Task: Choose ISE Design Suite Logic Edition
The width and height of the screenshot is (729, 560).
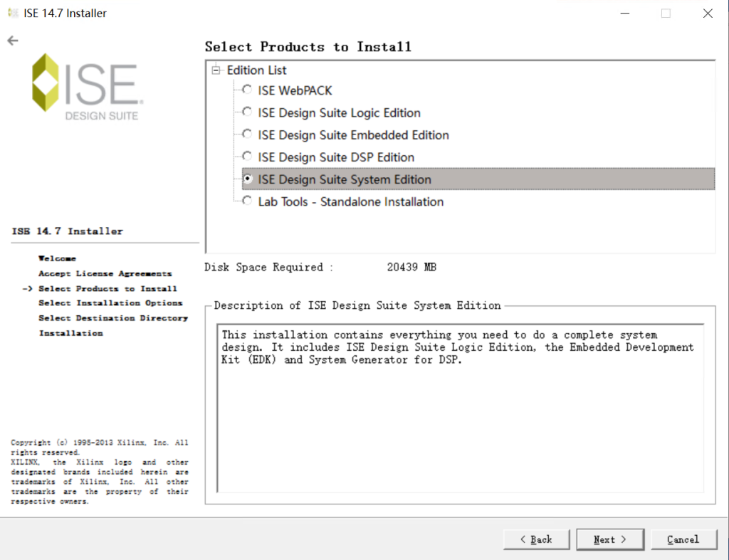Action: point(247,112)
